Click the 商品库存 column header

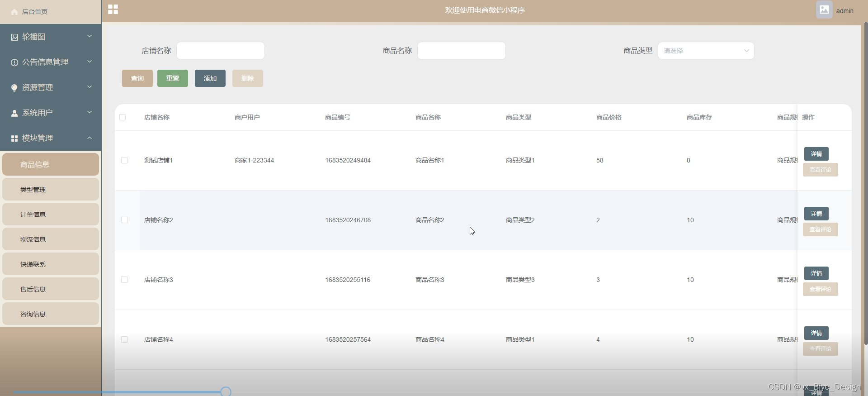[x=699, y=117]
